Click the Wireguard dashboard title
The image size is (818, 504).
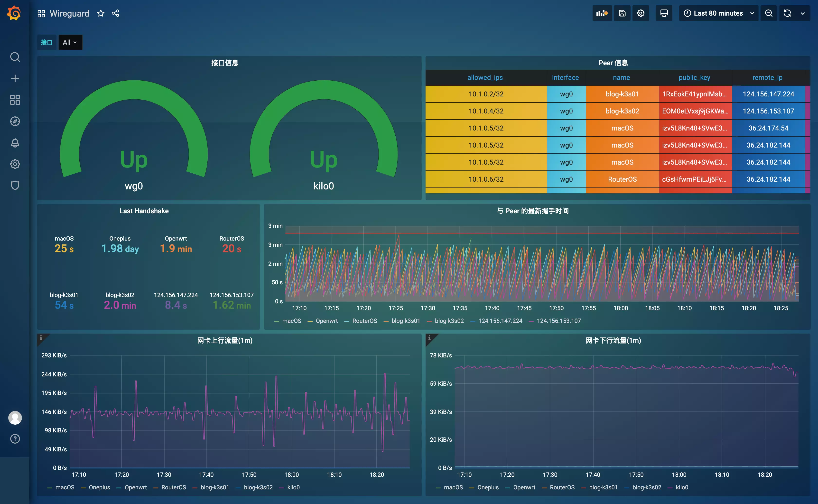click(x=69, y=13)
